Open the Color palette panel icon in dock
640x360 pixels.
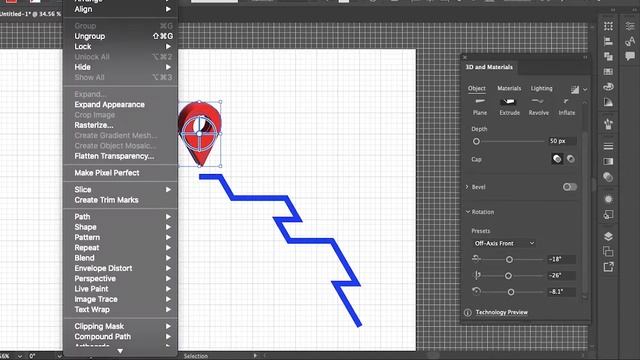click(608, 87)
